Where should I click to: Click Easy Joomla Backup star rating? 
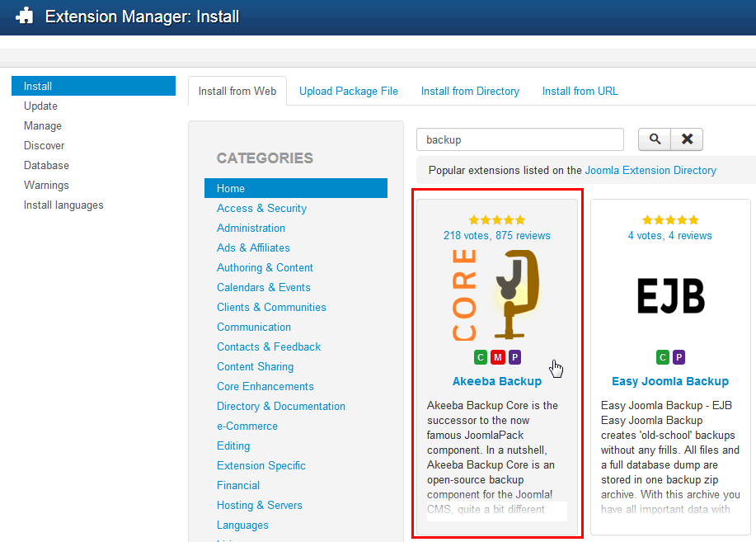(670, 220)
